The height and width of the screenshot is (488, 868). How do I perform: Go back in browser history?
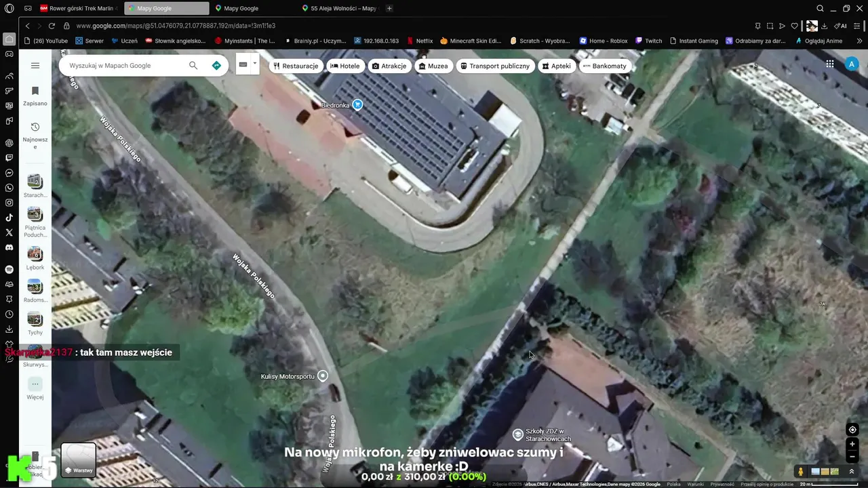tap(27, 26)
